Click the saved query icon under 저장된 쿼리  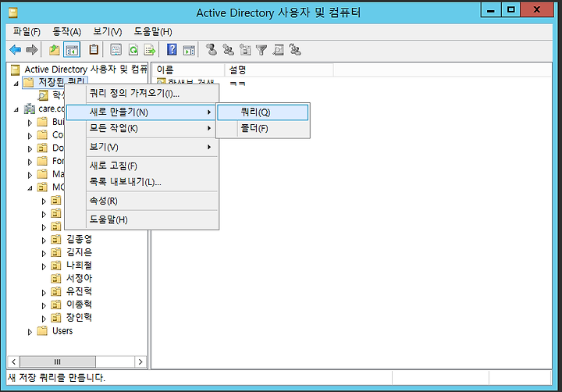[43, 95]
